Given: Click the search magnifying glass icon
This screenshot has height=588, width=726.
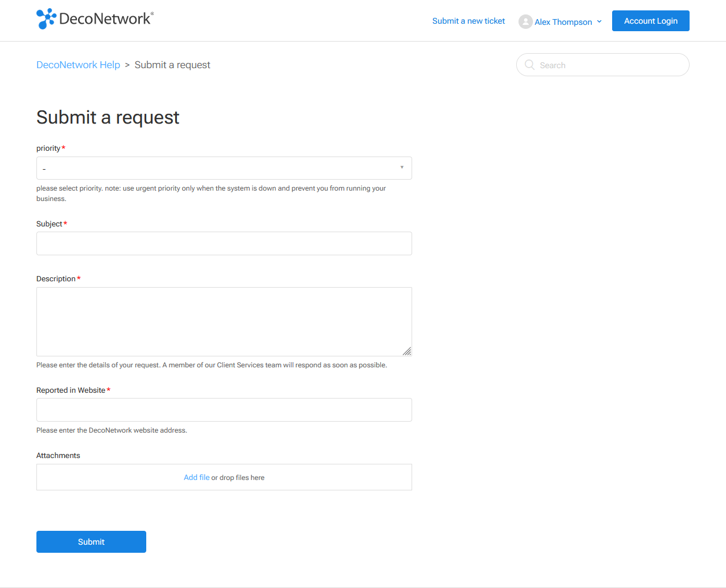Looking at the screenshot, I should tap(529, 65).
